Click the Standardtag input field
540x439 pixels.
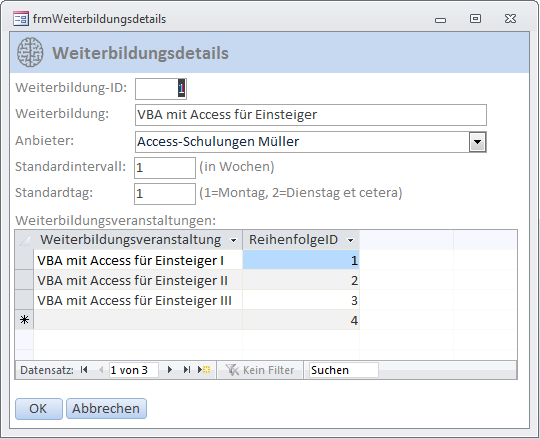point(165,194)
